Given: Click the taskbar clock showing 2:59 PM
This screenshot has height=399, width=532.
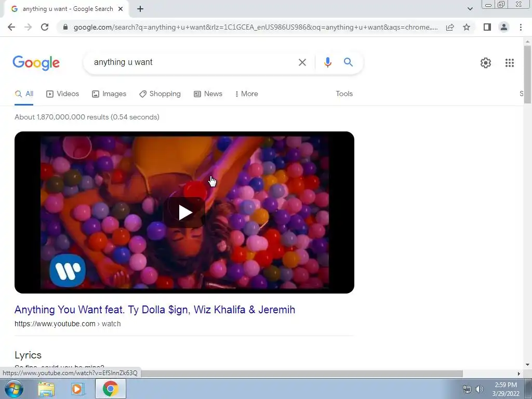Looking at the screenshot, I should [506, 389].
